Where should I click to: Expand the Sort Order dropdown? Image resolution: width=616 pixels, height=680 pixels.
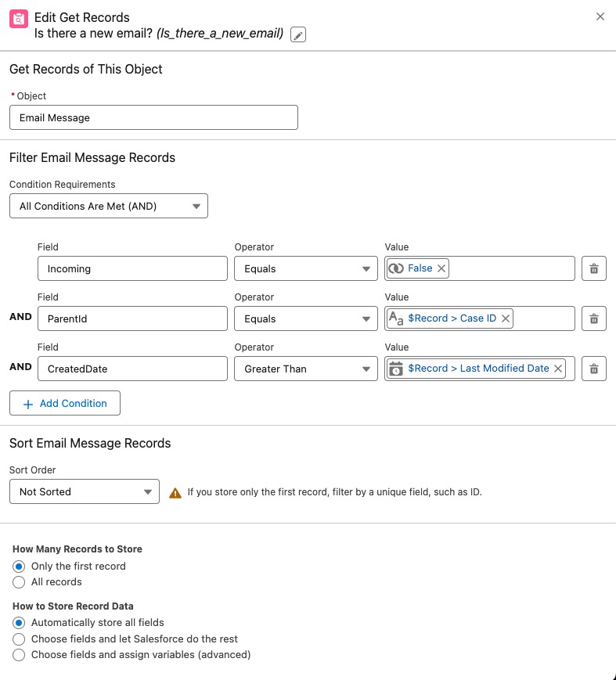click(85, 491)
